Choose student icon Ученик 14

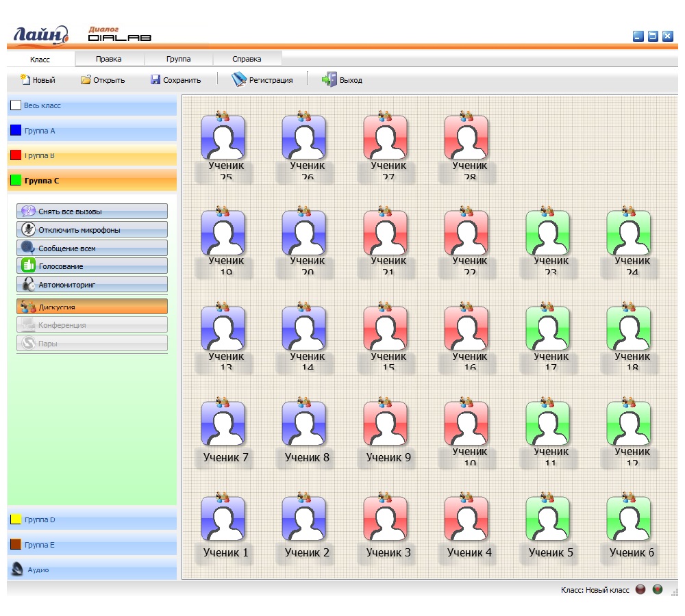pos(304,329)
